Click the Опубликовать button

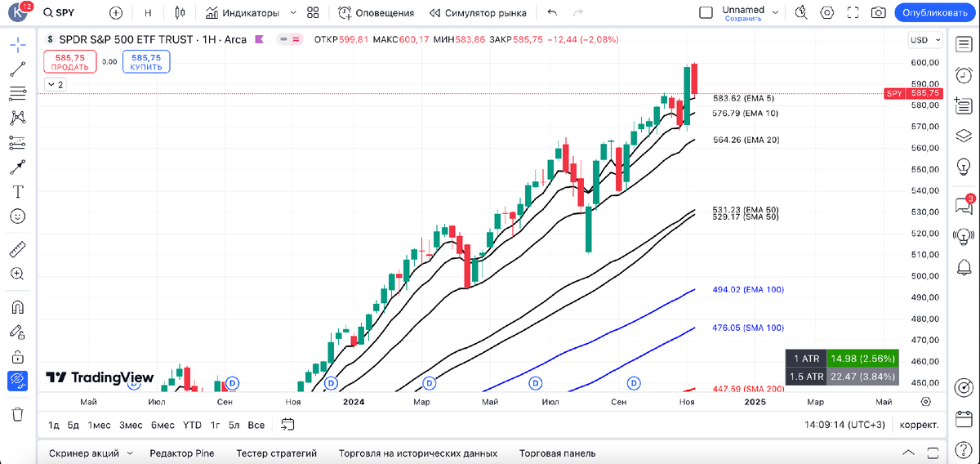(x=935, y=13)
